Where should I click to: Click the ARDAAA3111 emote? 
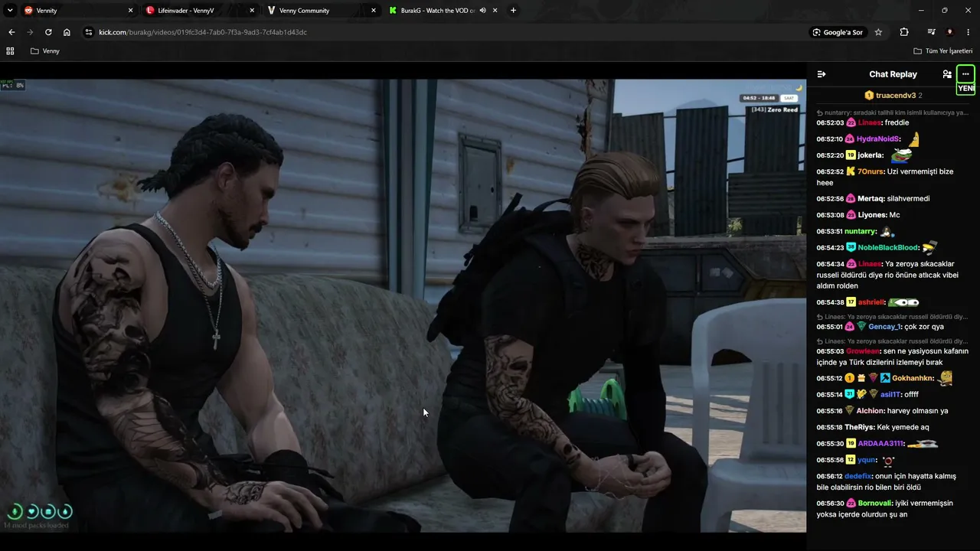tap(923, 444)
